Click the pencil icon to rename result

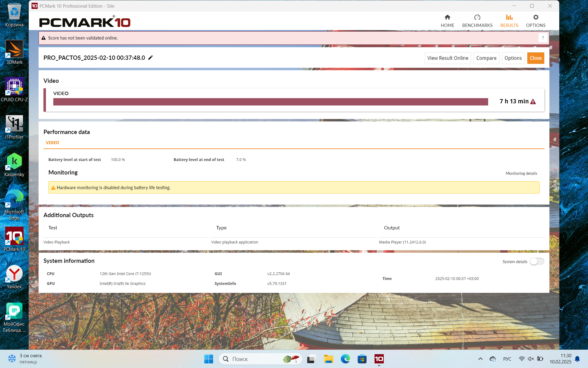point(150,58)
